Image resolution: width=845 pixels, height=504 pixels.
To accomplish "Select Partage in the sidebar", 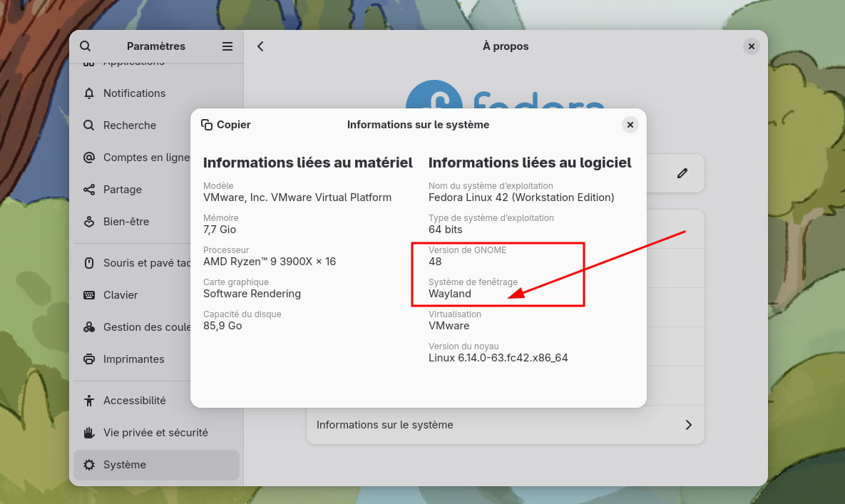I will click(x=156, y=190).
